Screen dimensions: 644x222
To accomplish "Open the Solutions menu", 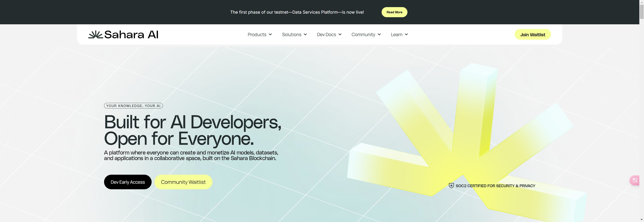I will click(x=294, y=34).
